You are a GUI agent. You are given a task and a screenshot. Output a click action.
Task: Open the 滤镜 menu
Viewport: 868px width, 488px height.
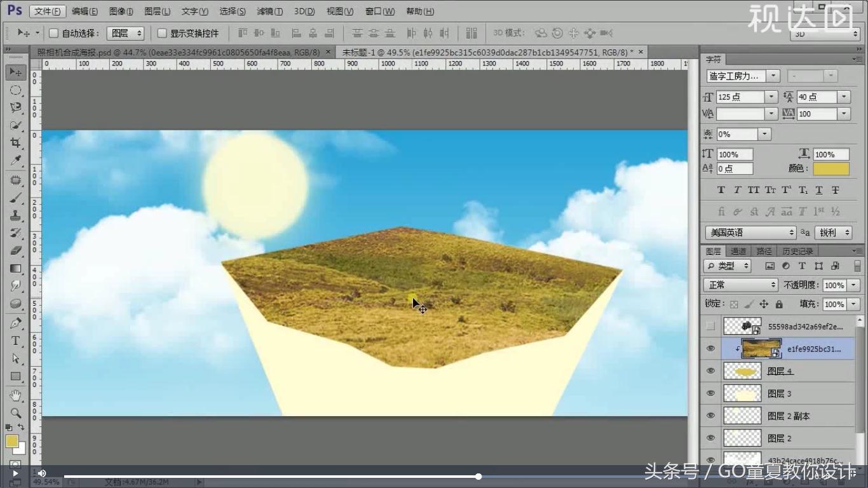click(x=268, y=11)
